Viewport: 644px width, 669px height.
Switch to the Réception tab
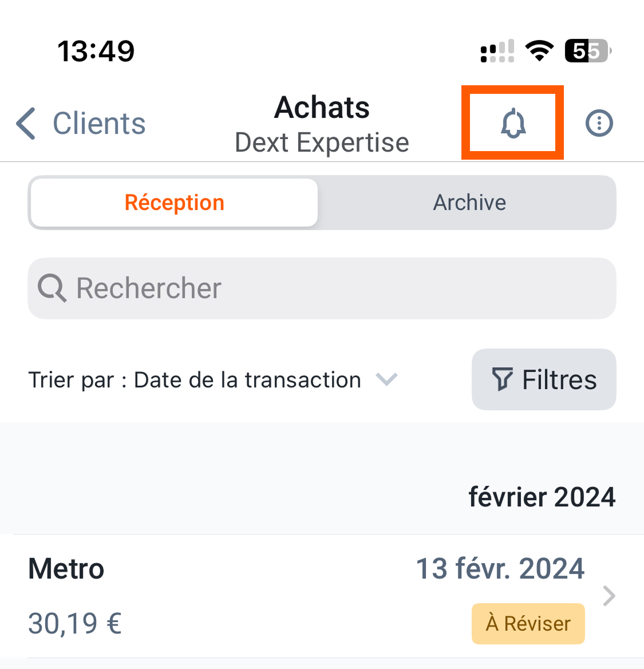(x=174, y=202)
